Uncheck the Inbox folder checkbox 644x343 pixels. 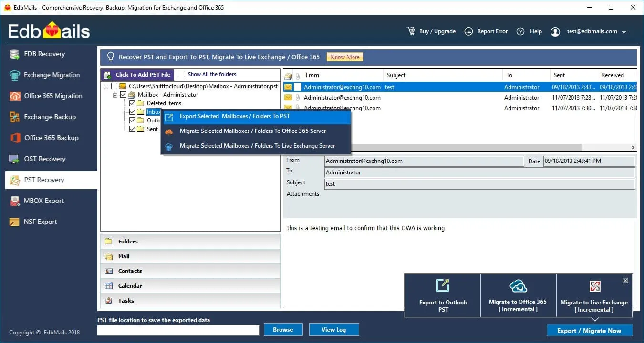tap(132, 112)
